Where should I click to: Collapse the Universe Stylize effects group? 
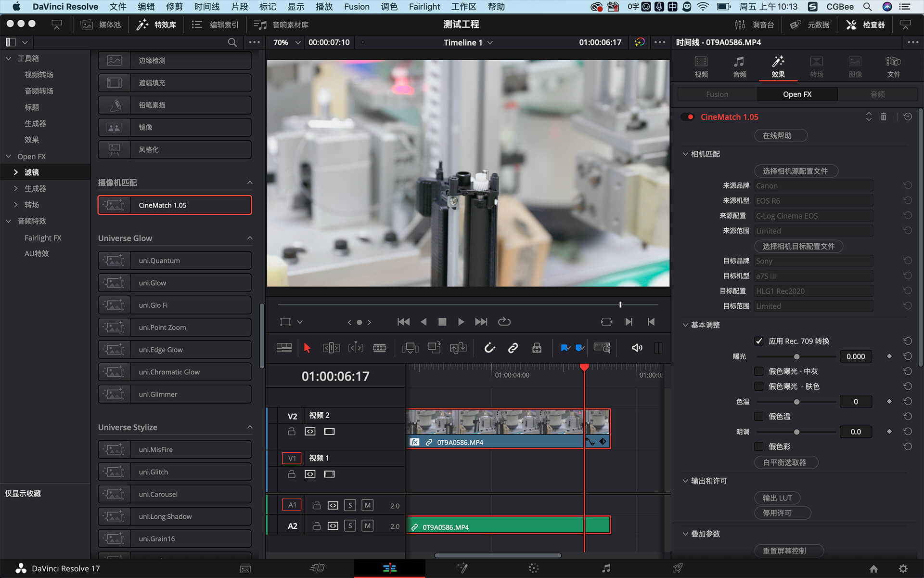(x=250, y=427)
